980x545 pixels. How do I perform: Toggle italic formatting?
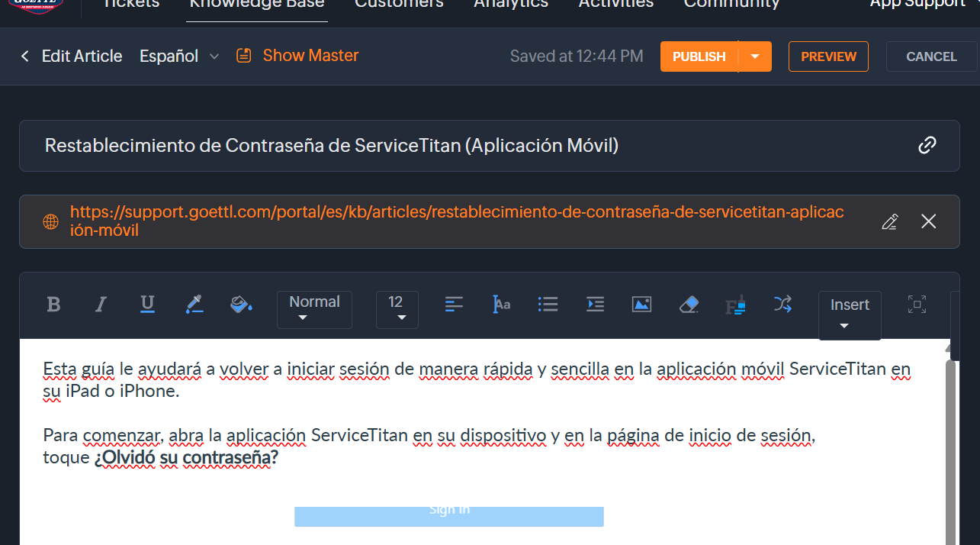(x=100, y=305)
